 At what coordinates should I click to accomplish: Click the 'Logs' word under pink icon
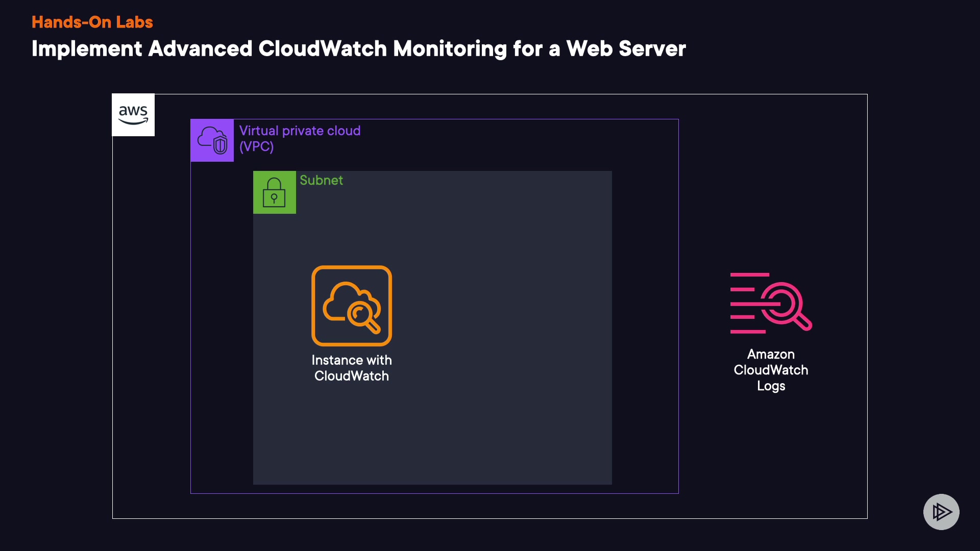[x=771, y=386]
